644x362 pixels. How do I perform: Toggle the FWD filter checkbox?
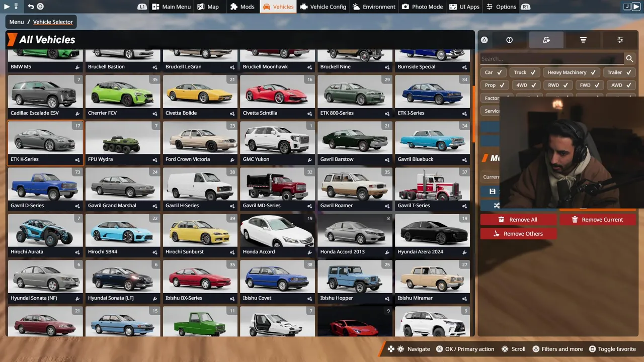pyautogui.click(x=590, y=85)
